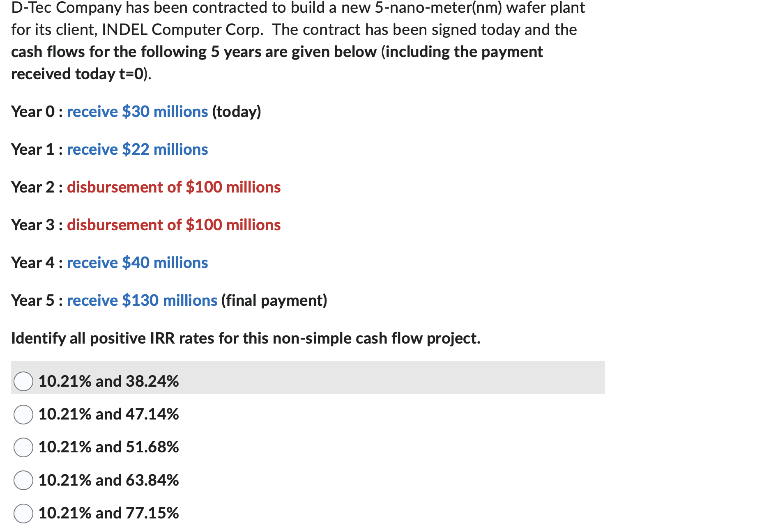The height and width of the screenshot is (532, 764).
Task: Click the bolded cash flows instruction text
Action: coord(275,52)
